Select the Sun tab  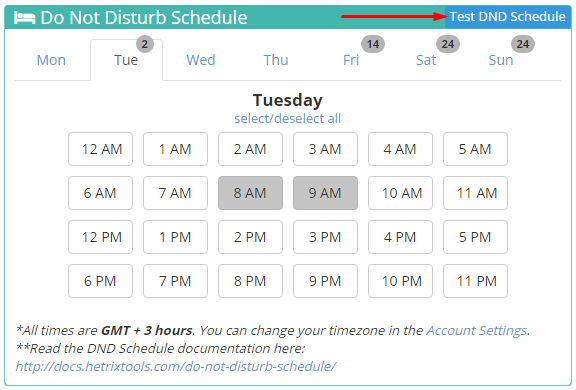point(501,60)
